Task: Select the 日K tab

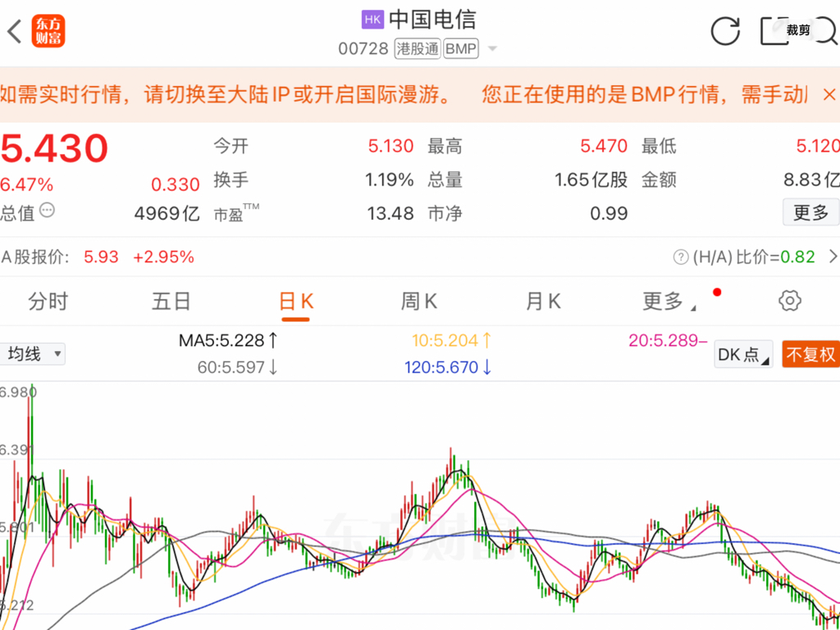Action: (x=296, y=302)
